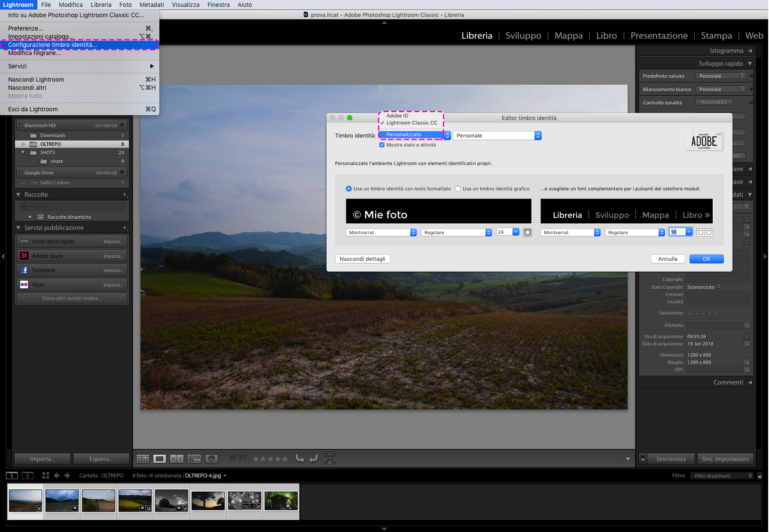Pick identity plate text color swatch
The height and width of the screenshot is (532, 769).
528,232
